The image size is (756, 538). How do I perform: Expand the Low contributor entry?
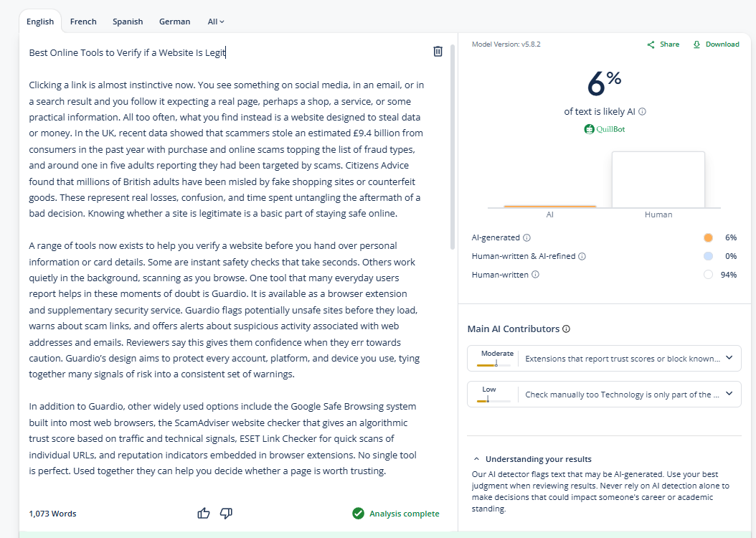729,394
